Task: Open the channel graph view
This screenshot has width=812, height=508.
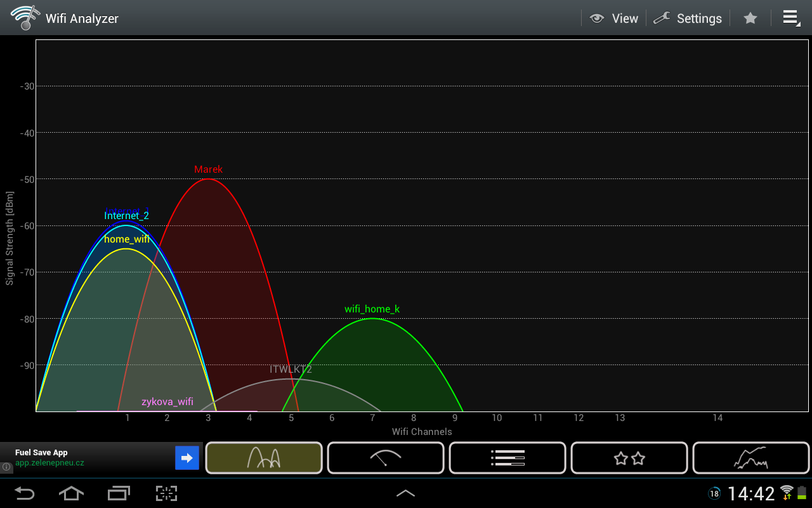Action: coord(263,458)
